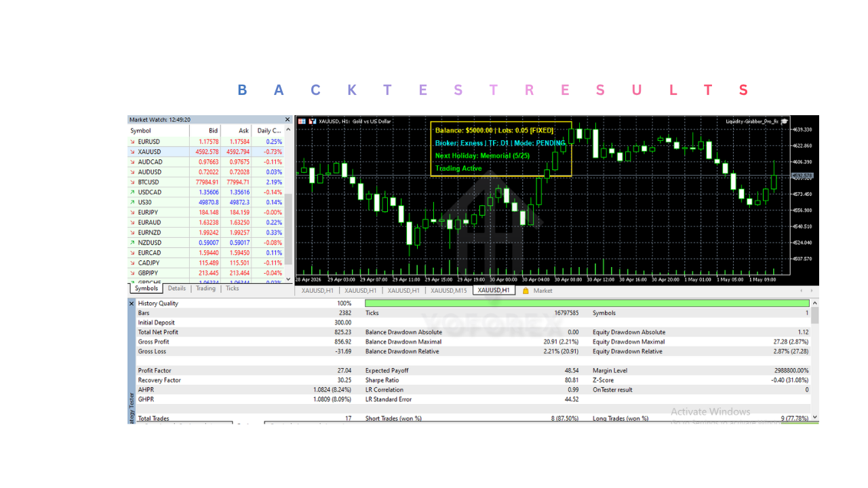Click the BTCUSD bid price 77984.91

coord(207,182)
